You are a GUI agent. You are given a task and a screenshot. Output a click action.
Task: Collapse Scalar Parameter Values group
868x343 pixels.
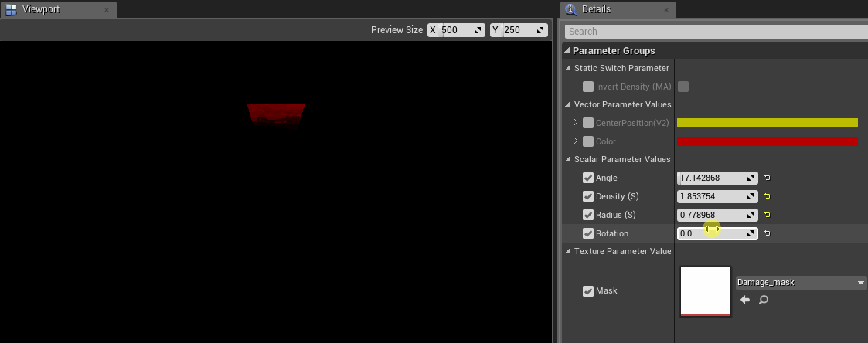click(x=568, y=159)
